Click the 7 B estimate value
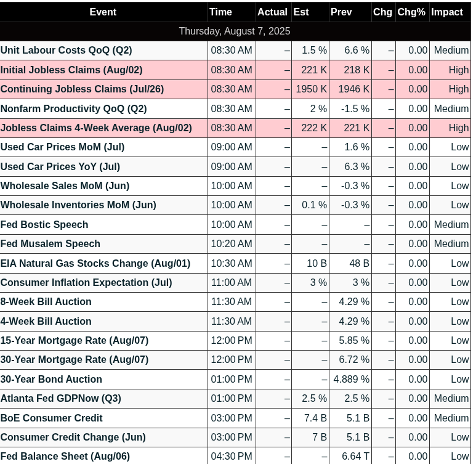The image size is (476, 464). [x=320, y=437]
